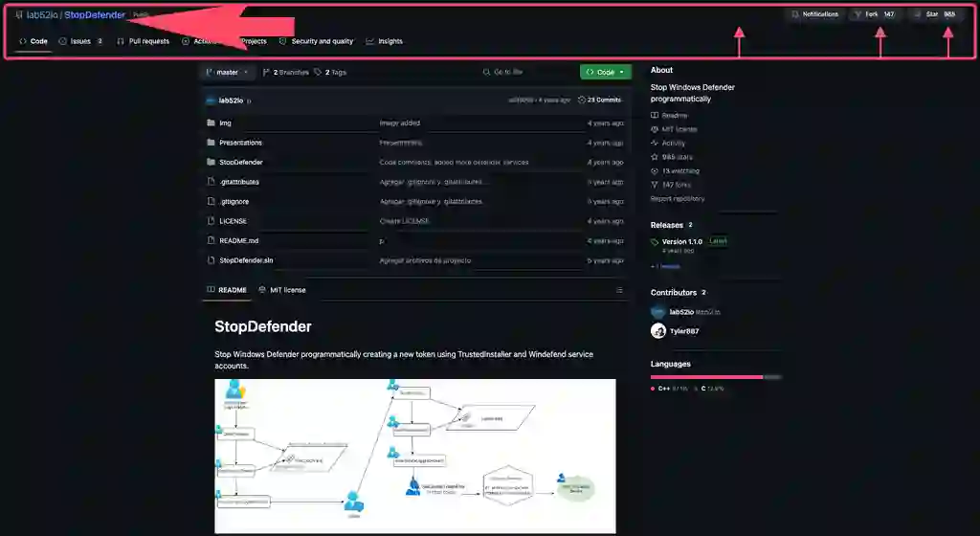Open the Version 1.1.0 release
This screenshot has height=536, width=980.
[x=682, y=242]
